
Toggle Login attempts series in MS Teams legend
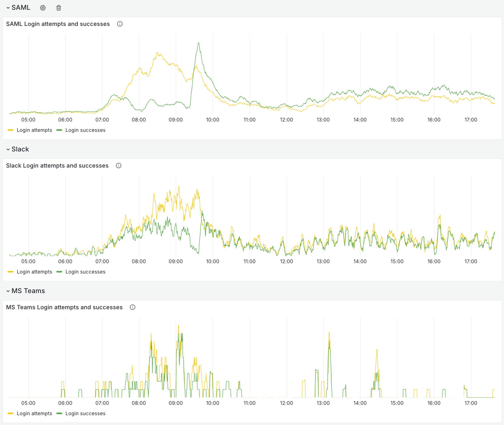pyautogui.click(x=34, y=413)
